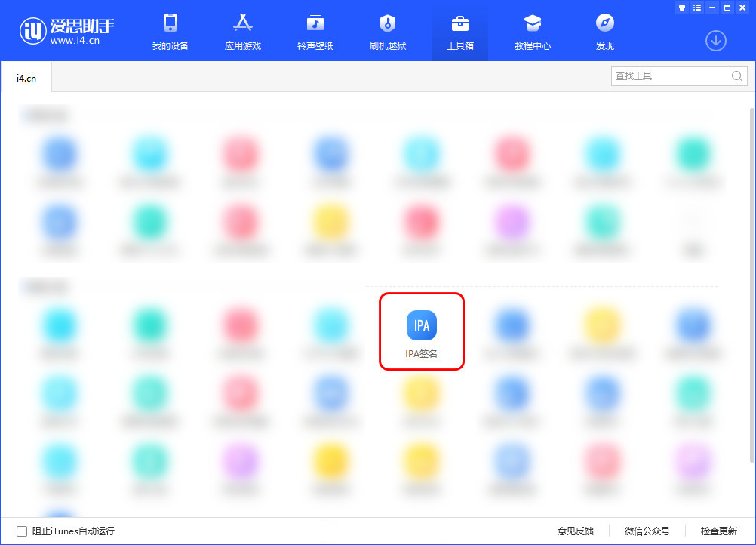Screen dimensions: 756x545
Task: Select the i4.cn tab
Action: tap(26, 79)
